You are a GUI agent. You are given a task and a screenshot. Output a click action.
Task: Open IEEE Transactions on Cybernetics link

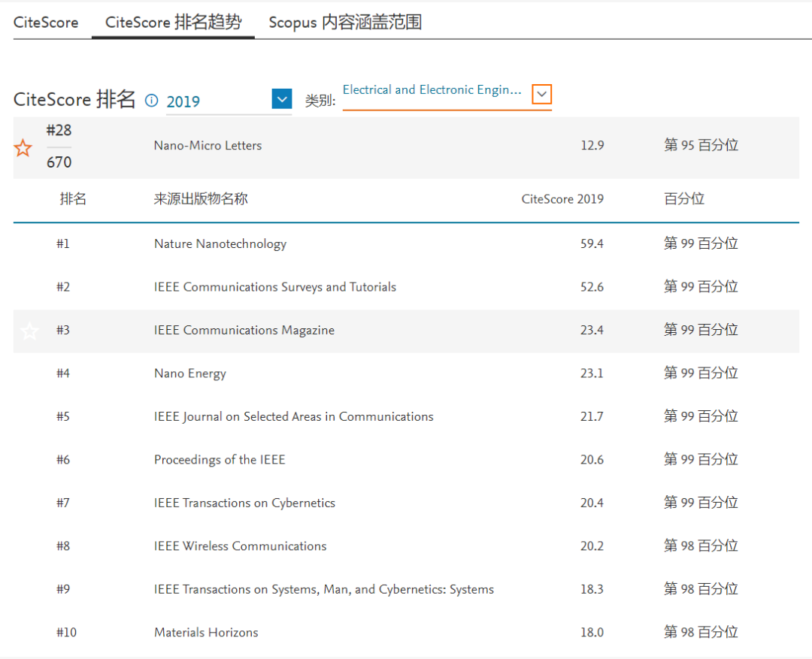point(244,503)
